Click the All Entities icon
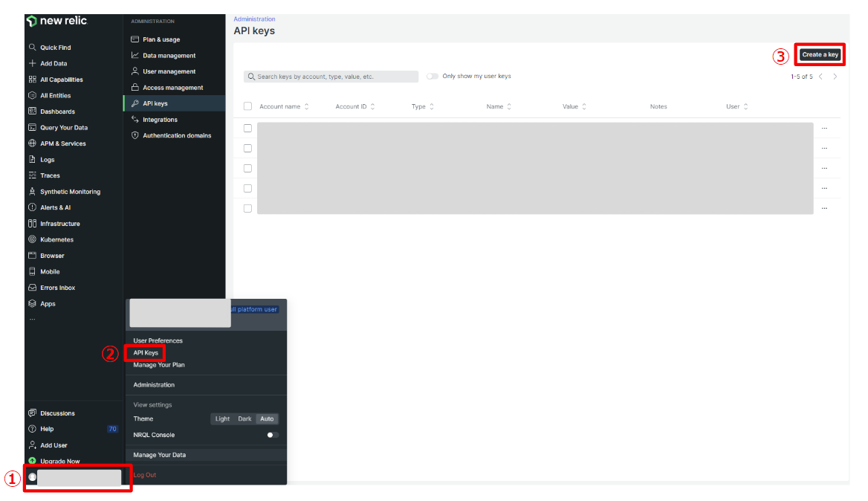868x501 pixels. pos(32,95)
